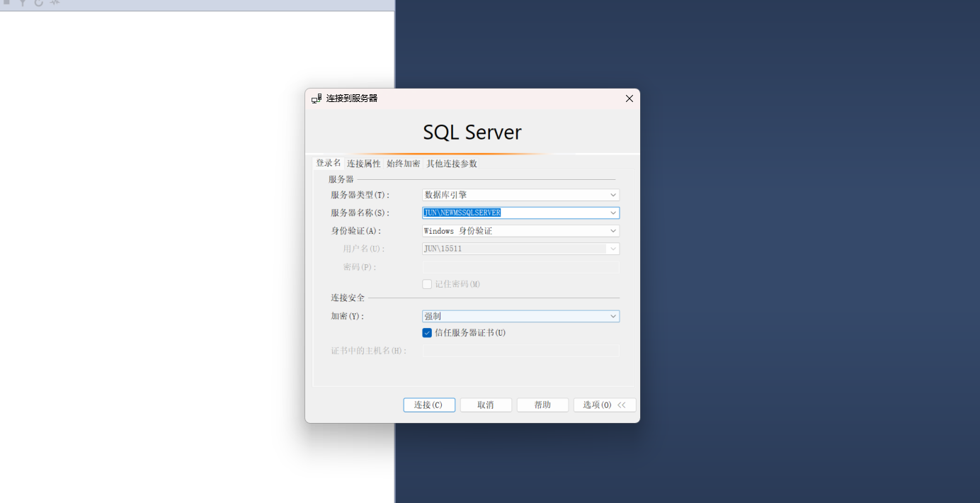Open the 服务器类型 dropdown showing 数据库引擎

(x=521, y=195)
